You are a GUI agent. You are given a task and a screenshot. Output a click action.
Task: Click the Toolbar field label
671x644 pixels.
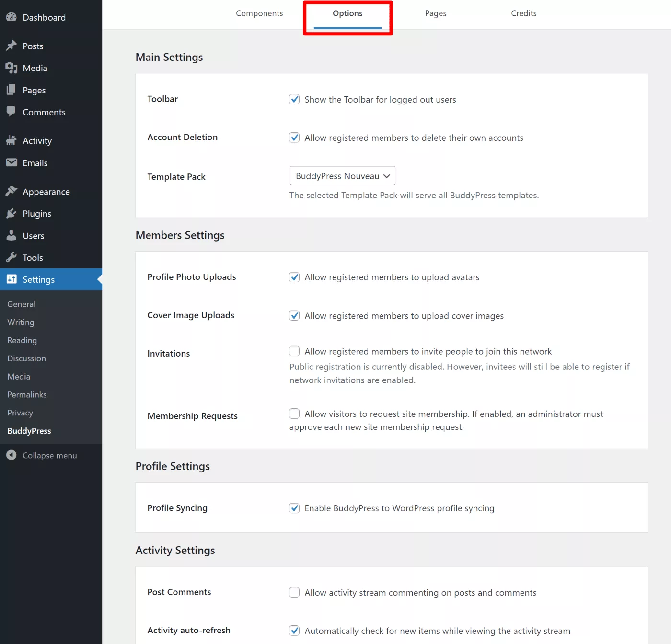(162, 99)
